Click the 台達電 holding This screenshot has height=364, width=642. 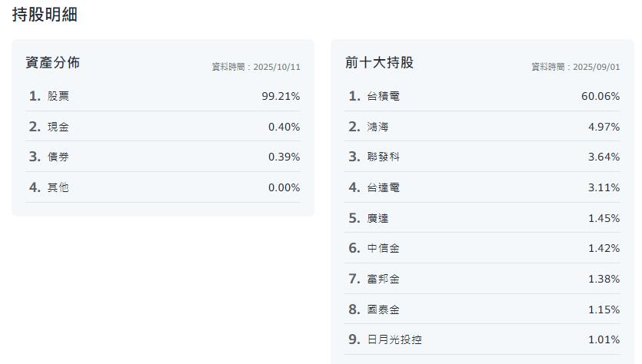[x=383, y=187]
